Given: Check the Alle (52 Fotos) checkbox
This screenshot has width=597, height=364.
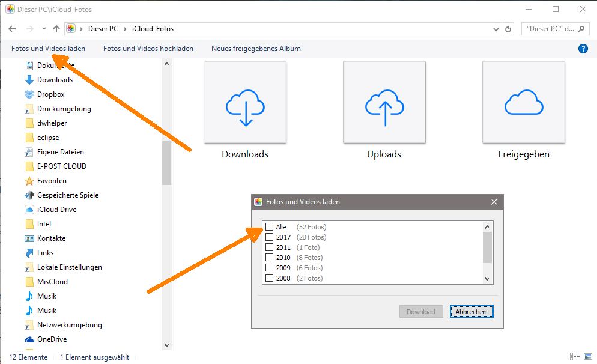Looking at the screenshot, I should [269, 227].
